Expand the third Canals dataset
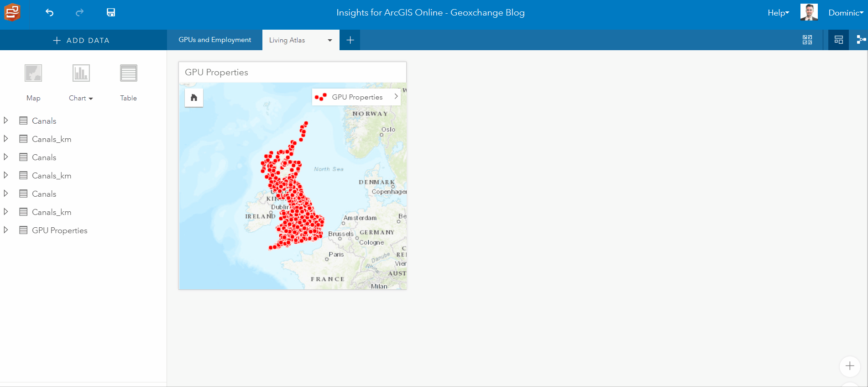 tap(6, 193)
